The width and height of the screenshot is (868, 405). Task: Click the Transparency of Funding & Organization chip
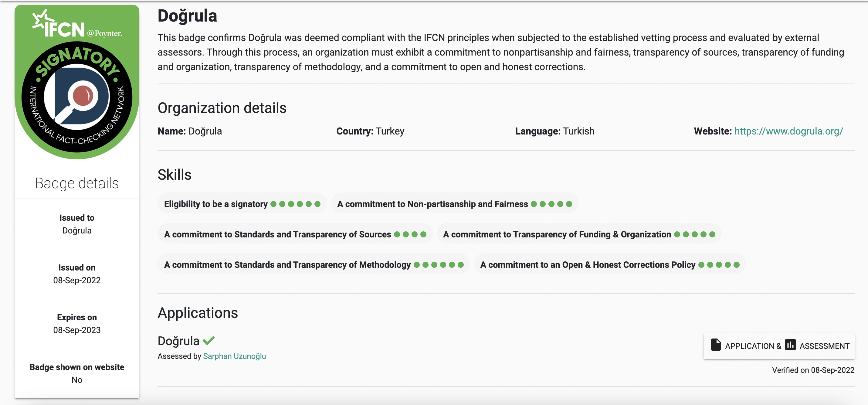[x=578, y=234]
